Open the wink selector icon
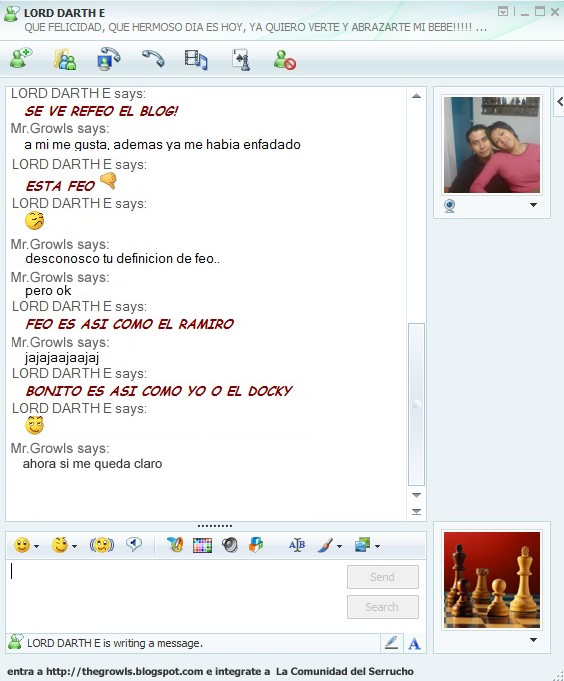The image size is (564, 681). (60, 545)
